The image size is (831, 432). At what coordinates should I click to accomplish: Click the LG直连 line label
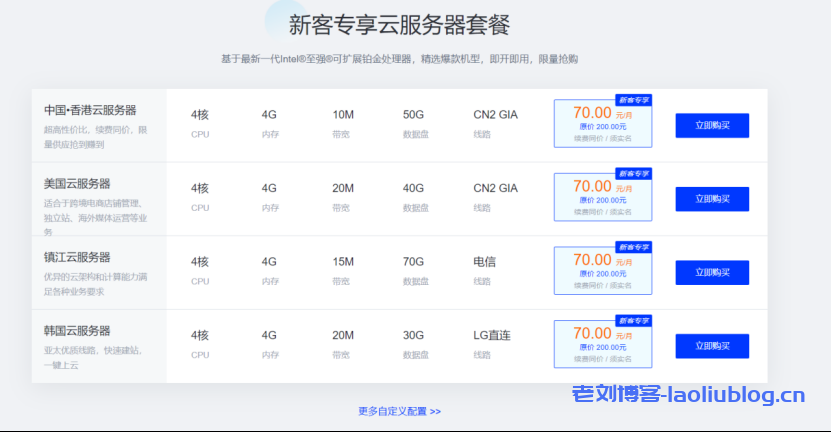pyautogui.click(x=492, y=336)
